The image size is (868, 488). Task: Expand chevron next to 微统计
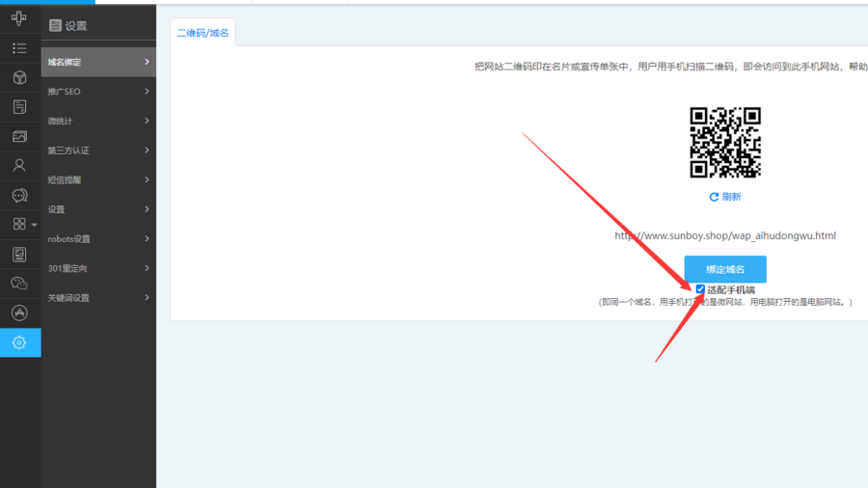click(x=147, y=120)
